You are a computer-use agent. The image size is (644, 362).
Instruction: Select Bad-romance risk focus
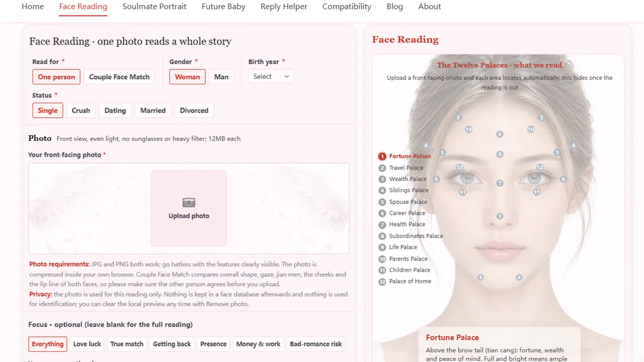click(x=316, y=344)
